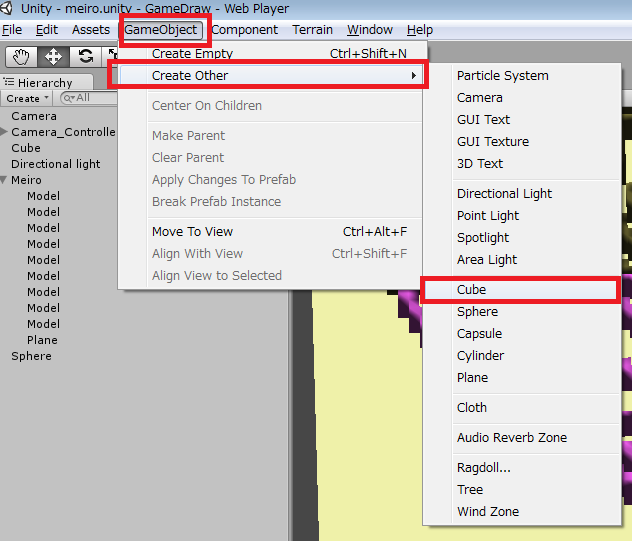Expand the Camera_Controller tree item

tap(4, 131)
